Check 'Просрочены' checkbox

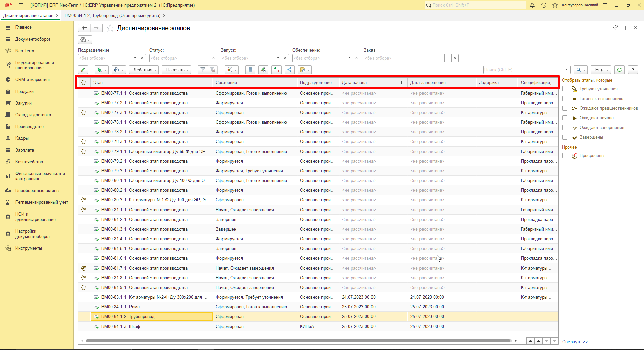(x=565, y=156)
